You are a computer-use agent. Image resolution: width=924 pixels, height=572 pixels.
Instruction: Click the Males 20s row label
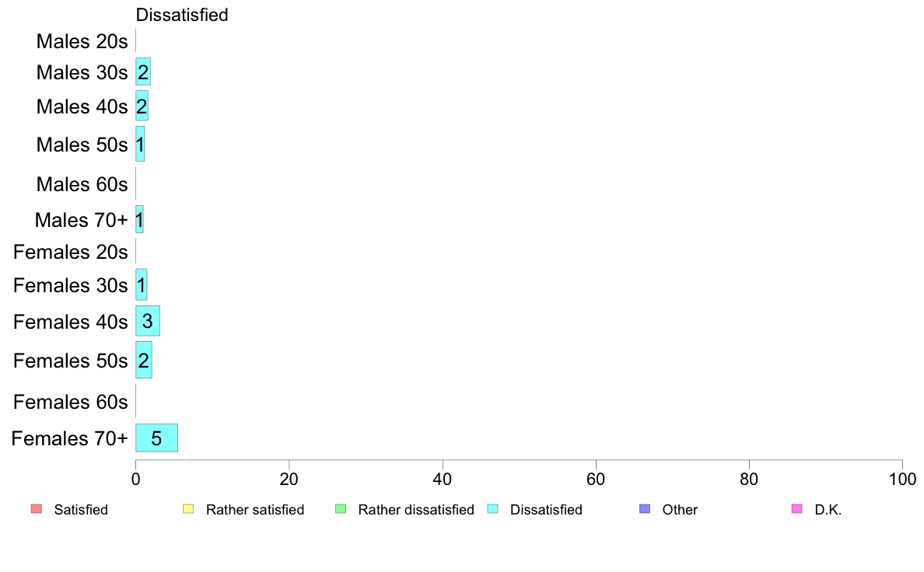(82, 41)
